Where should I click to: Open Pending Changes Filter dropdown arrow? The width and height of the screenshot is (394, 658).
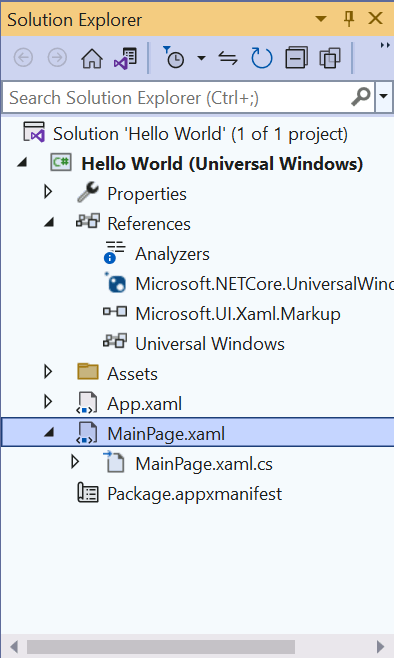201,58
